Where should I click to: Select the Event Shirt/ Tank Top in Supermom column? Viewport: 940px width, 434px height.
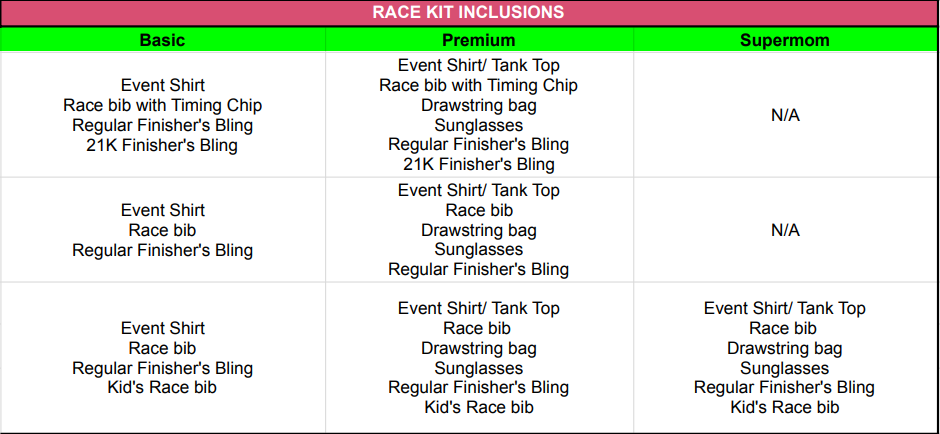tap(785, 309)
